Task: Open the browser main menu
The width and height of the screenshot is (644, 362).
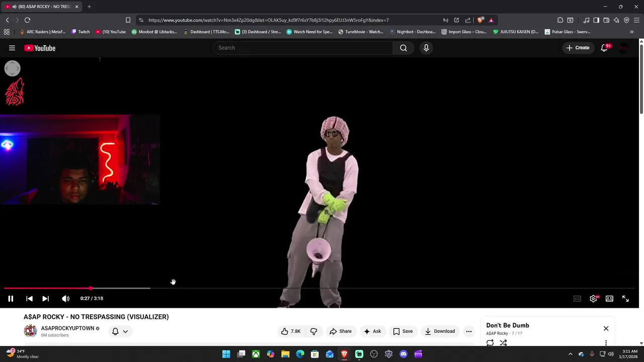Action: tap(636, 20)
